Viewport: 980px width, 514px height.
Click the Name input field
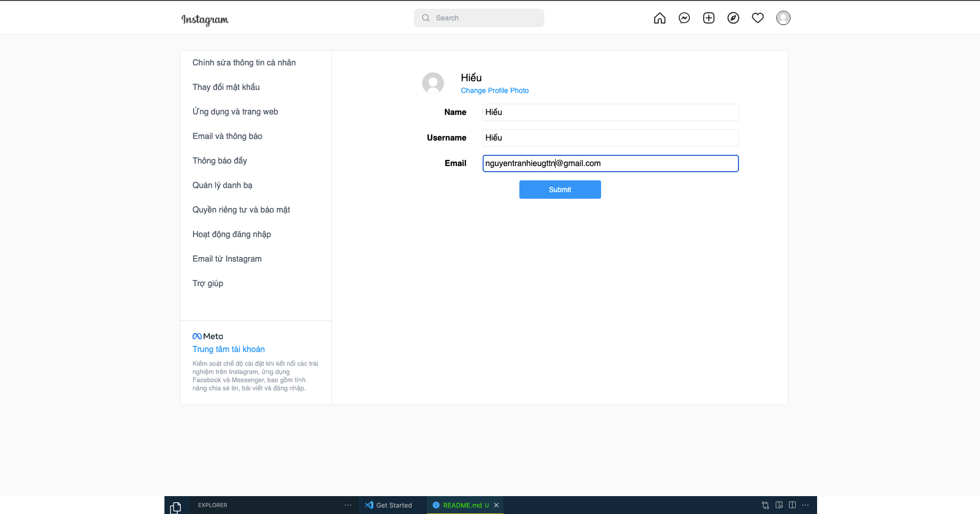610,112
